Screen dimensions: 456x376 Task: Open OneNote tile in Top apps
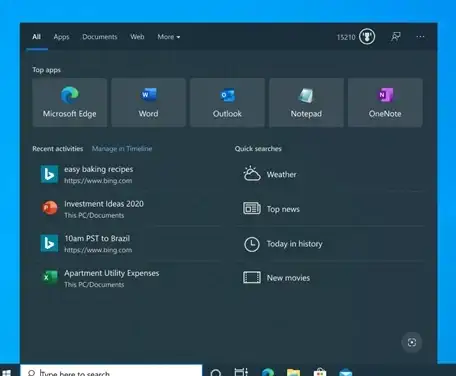(x=385, y=103)
